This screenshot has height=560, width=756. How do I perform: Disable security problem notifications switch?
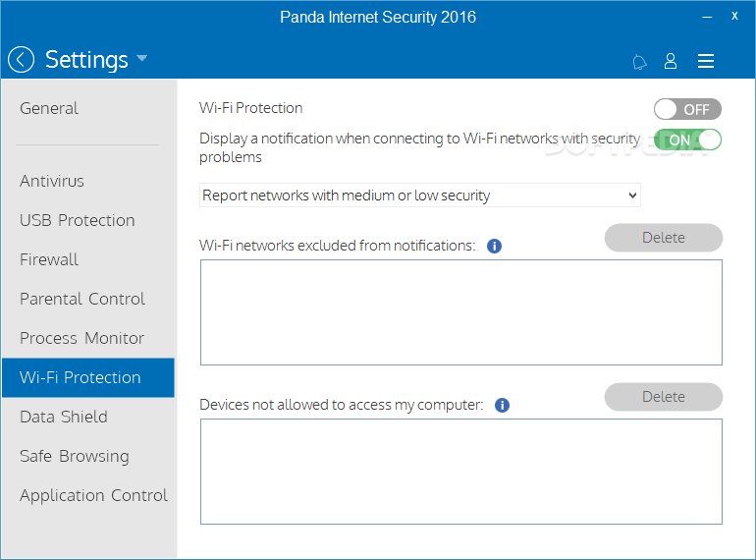tap(687, 140)
